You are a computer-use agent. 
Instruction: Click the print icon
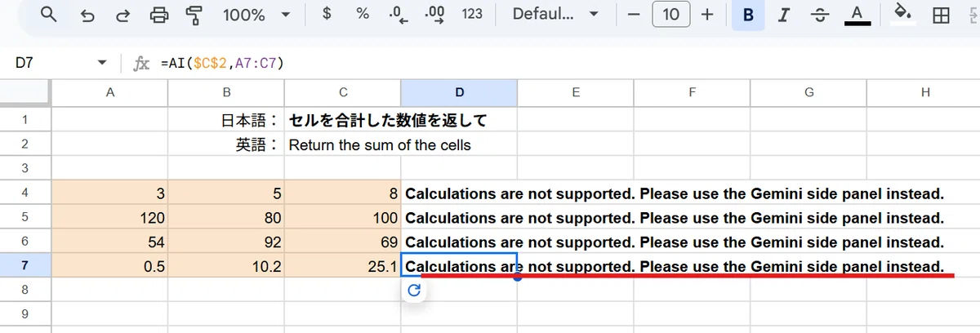(x=160, y=14)
